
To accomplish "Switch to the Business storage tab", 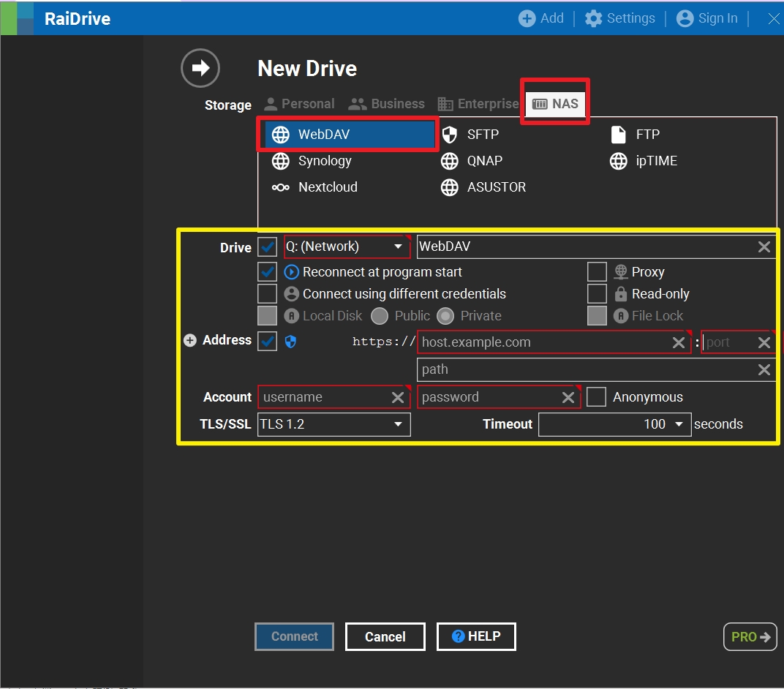I will tap(387, 104).
